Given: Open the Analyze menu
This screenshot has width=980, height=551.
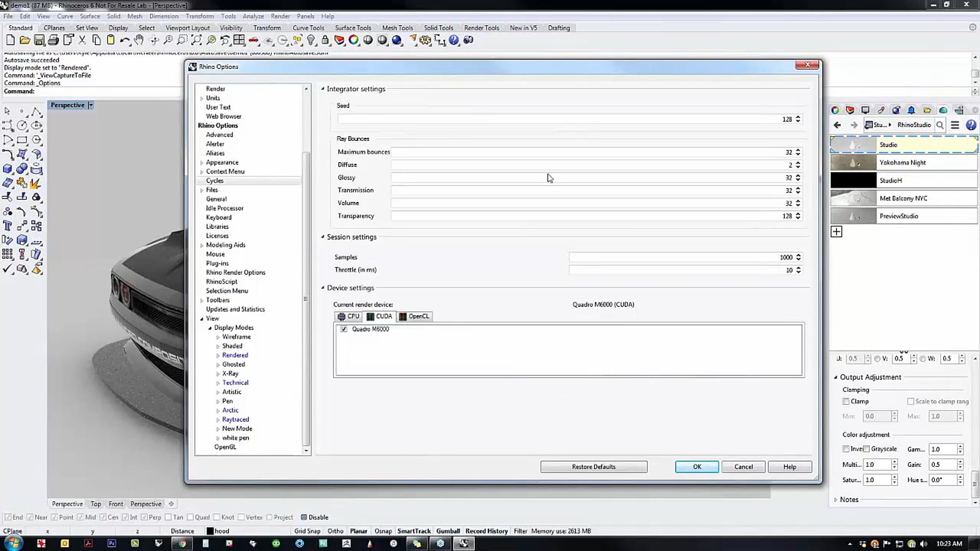Looking at the screenshot, I should point(253,16).
